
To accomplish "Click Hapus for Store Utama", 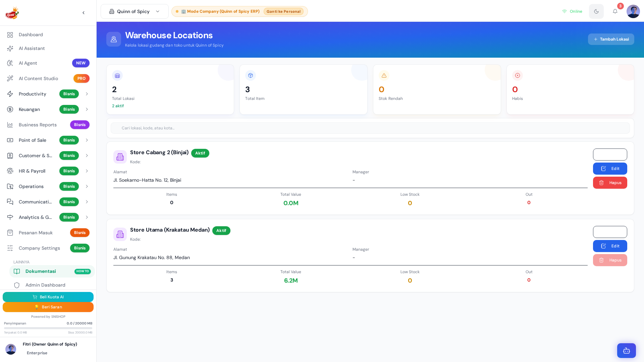I will [610, 260].
